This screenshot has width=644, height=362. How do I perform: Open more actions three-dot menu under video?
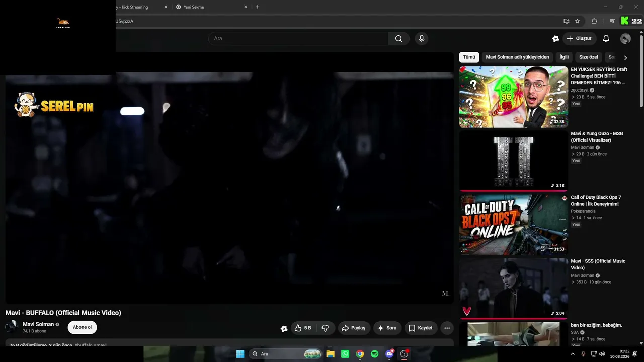click(x=447, y=328)
